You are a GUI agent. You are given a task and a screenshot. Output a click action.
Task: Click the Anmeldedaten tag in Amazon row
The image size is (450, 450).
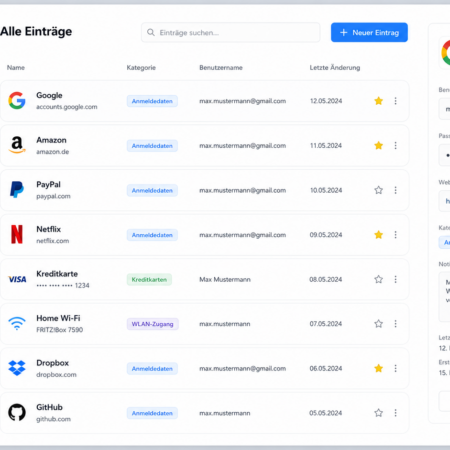click(152, 146)
